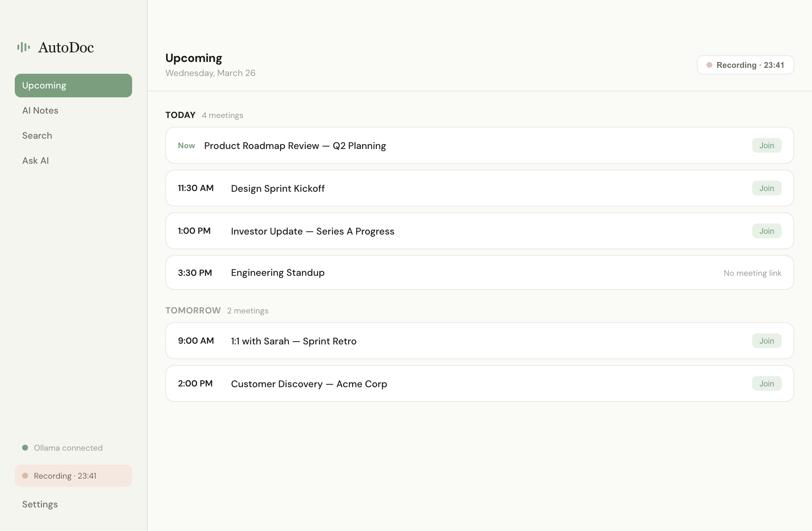Image resolution: width=812 pixels, height=531 pixels.
Task: Click the Recording pill in the sidebar
Action: [x=73, y=476]
